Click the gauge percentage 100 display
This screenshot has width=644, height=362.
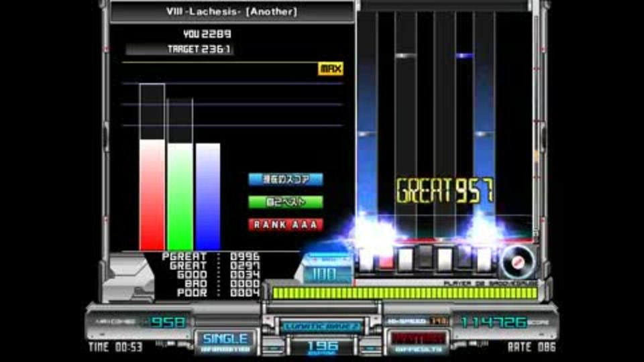click(325, 275)
